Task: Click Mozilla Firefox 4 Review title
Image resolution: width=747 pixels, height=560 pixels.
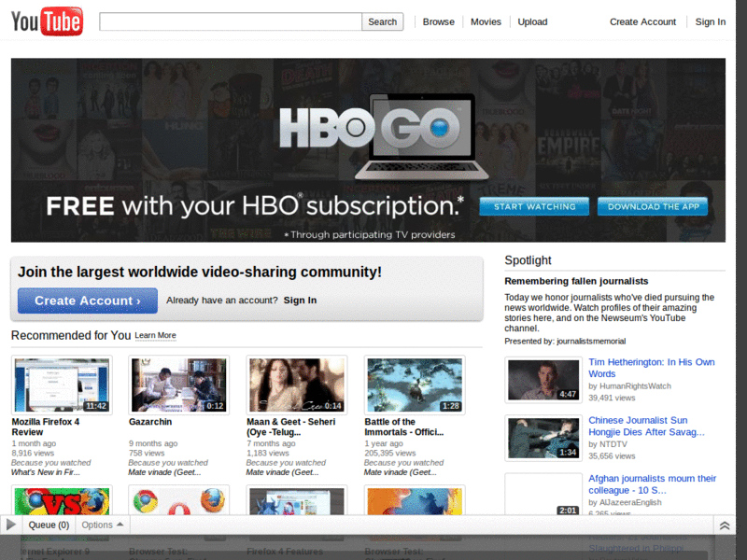Action: point(45,427)
